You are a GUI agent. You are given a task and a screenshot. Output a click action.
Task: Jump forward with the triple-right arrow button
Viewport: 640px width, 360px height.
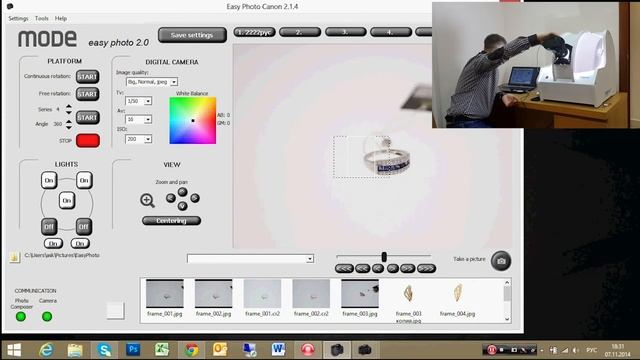click(426, 269)
